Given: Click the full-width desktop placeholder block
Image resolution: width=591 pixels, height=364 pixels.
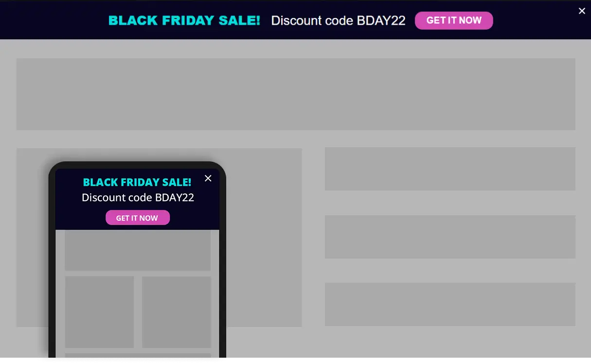Looking at the screenshot, I should point(296,94).
